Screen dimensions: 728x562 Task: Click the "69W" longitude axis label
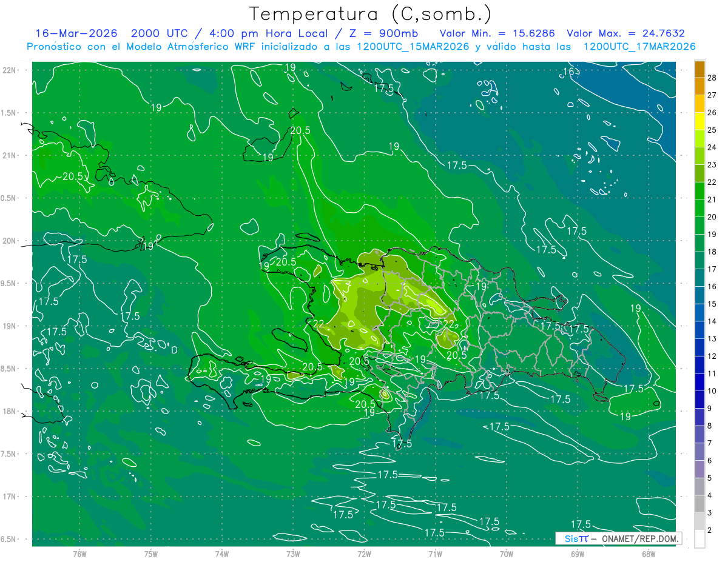tap(578, 554)
